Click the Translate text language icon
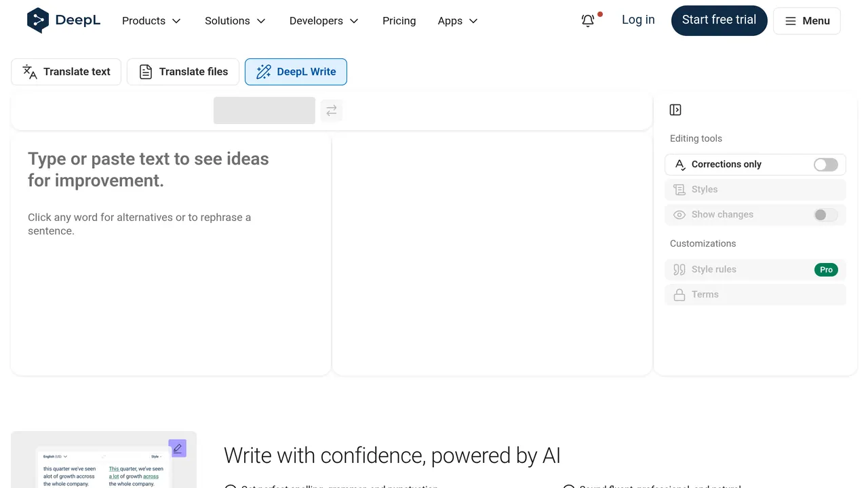 click(x=30, y=72)
